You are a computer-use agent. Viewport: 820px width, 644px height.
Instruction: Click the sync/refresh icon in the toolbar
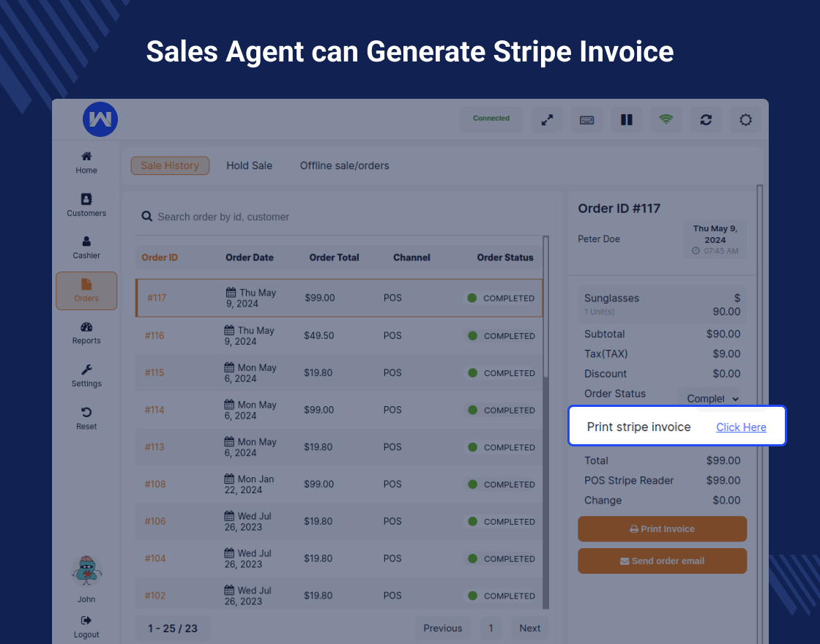706,119
